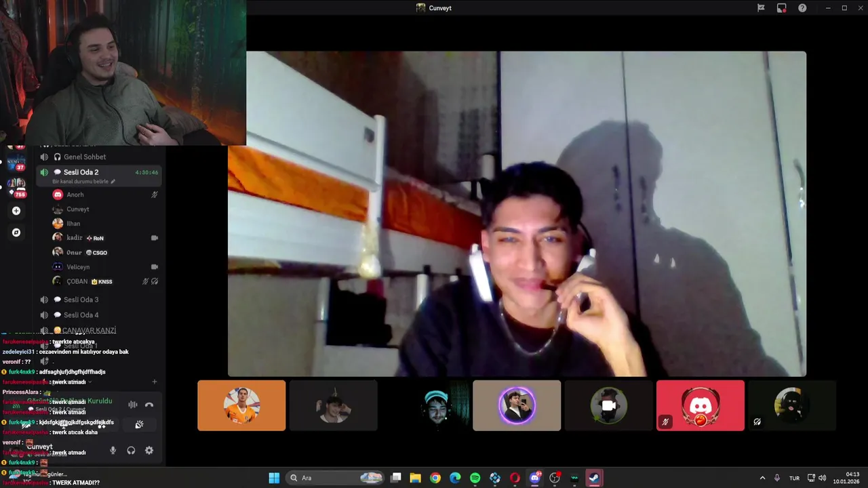
Task: Click the plus icon beside the channel list
Action: point(155,382)
